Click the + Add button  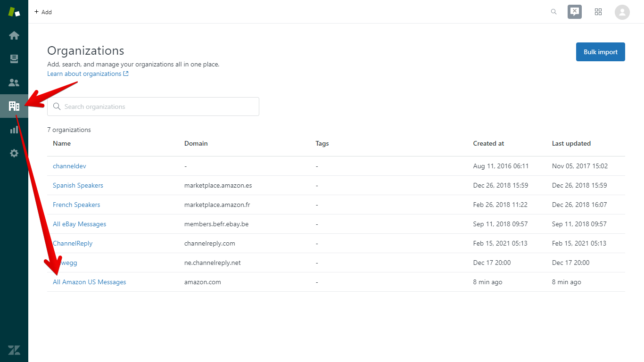click(x=43, y=12)
